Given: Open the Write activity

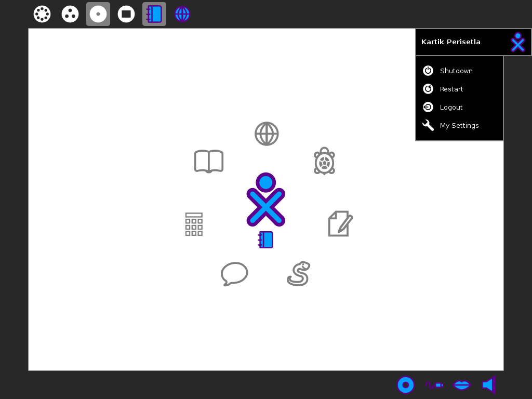Looking at the screenshot, I should (x=340, y=223).
